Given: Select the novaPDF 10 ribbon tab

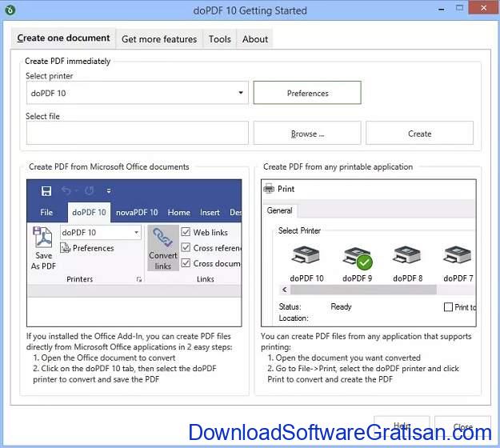Looking at the screenshot, I should 137,212.
